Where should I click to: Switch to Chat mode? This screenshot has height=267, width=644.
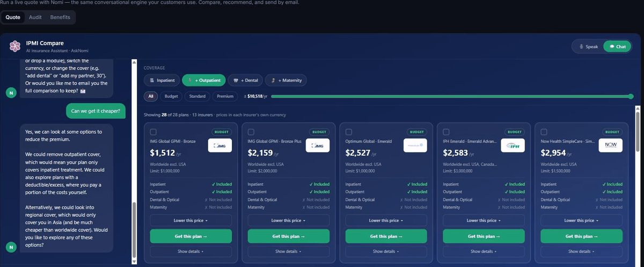pyautogui.click(x=617, y=47)
